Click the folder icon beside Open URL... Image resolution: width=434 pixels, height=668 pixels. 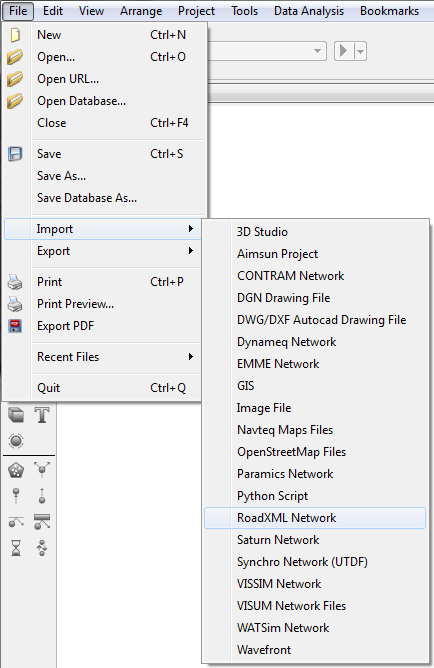click(x=15, y=79)
